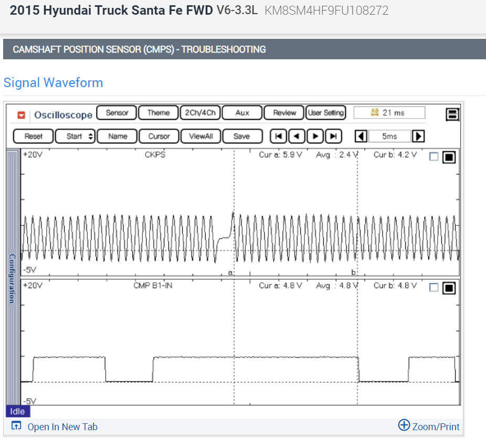
Task: Click the CMP Cur a: 4.8 V reading
Action: (280, 285)
